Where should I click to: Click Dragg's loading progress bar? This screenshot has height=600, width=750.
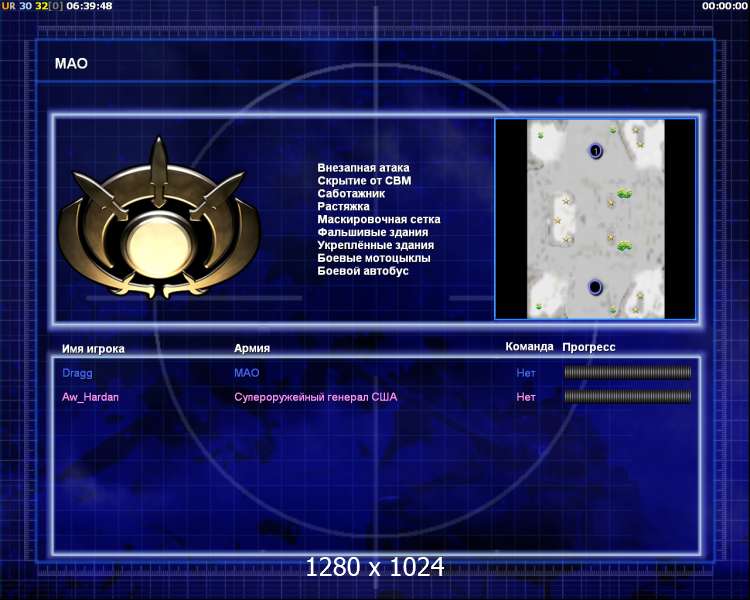tap(628, 372)
